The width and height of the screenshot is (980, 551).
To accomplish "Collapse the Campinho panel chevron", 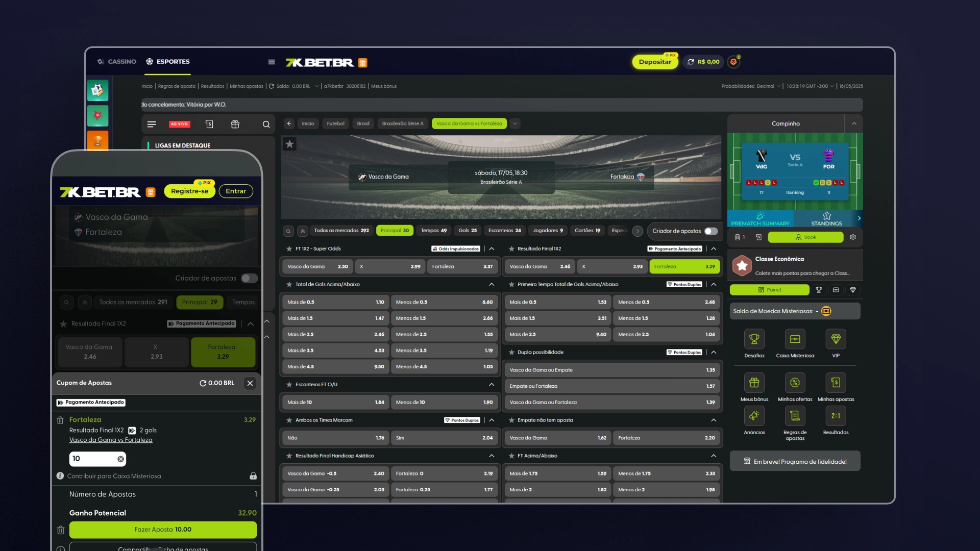I will tap(854, 123).
